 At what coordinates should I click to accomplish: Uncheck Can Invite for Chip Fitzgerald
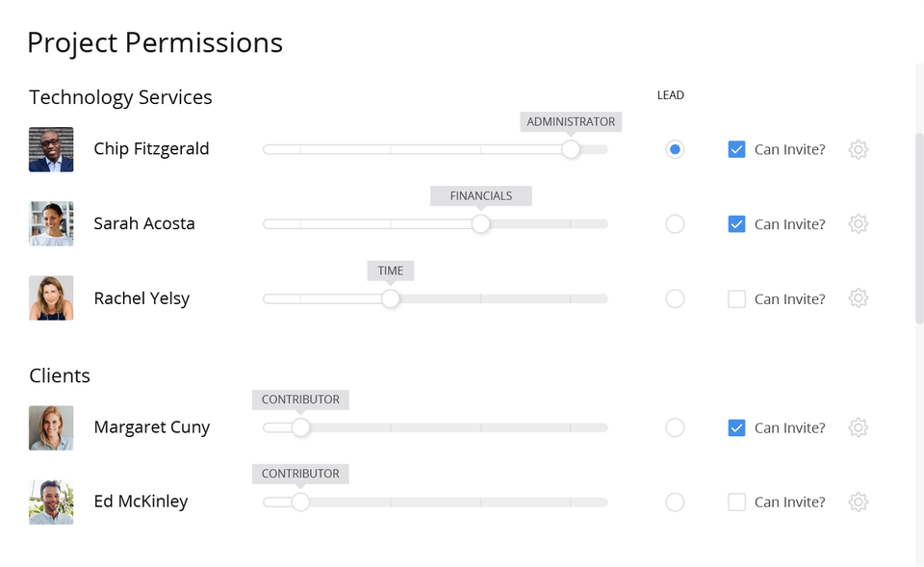[736, 149]
